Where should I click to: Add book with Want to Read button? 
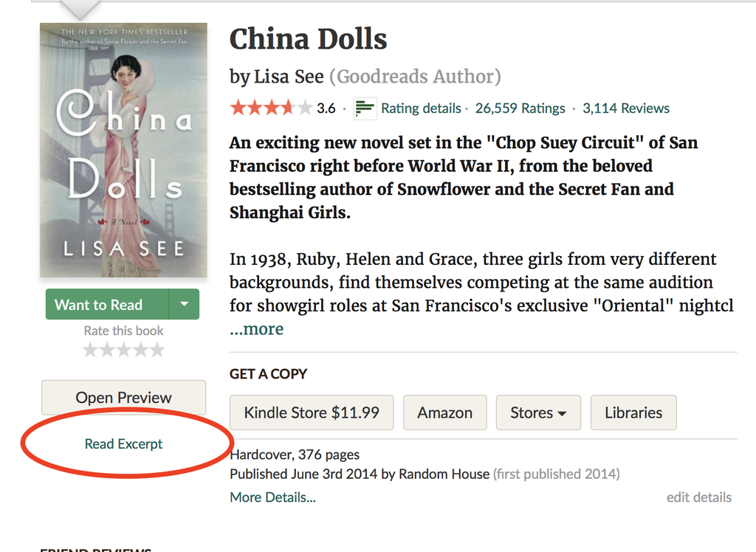point(107,304)
